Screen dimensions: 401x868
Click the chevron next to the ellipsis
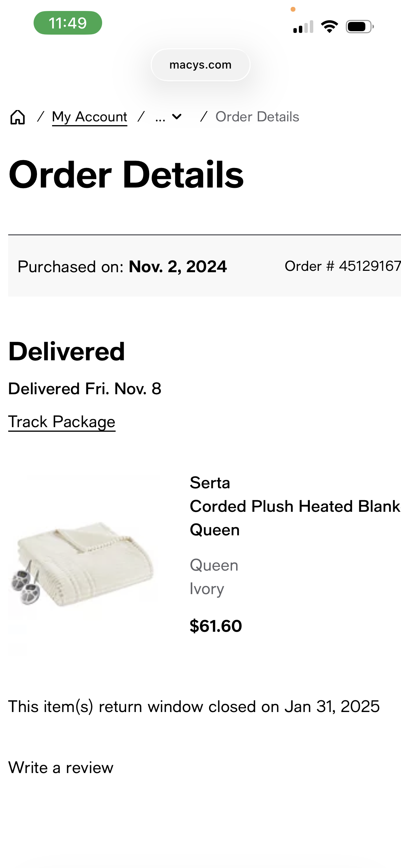point(177,117)
